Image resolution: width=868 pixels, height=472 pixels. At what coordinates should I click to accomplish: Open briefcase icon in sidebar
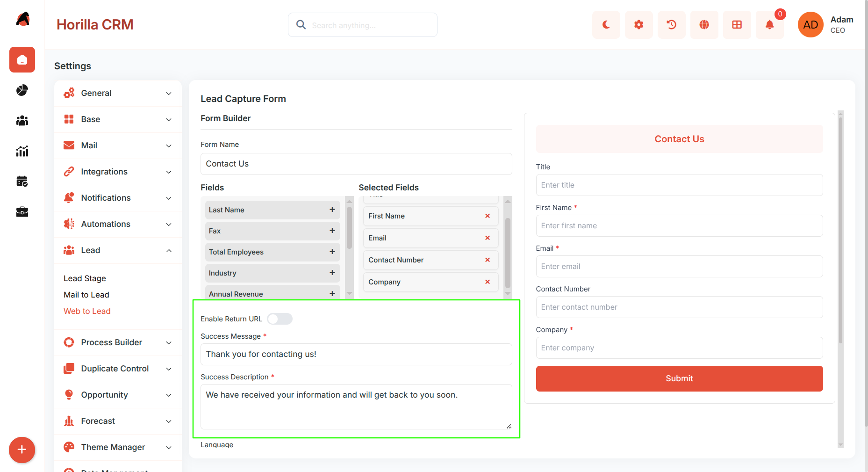22,212
